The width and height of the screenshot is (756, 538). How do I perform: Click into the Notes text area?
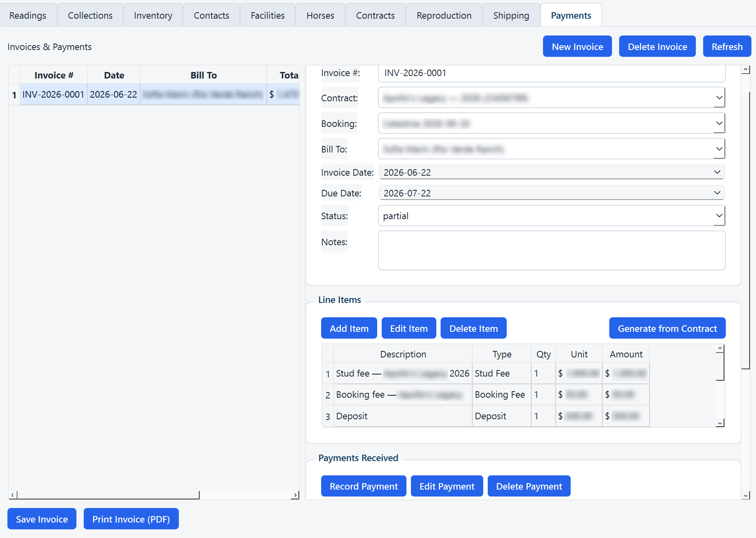tap(552, 250)
